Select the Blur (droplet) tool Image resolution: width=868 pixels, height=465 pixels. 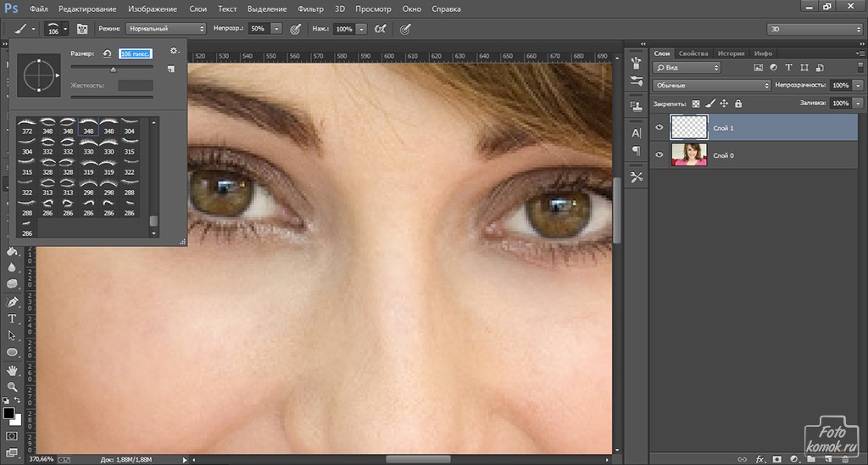12,267
